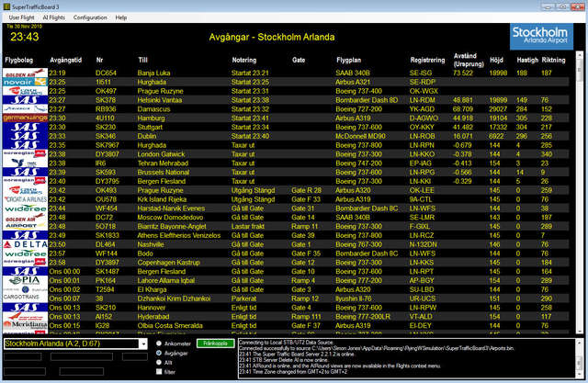The image size is (588, 383).
Task: Click flight number DL464
Action: (106, 244)
